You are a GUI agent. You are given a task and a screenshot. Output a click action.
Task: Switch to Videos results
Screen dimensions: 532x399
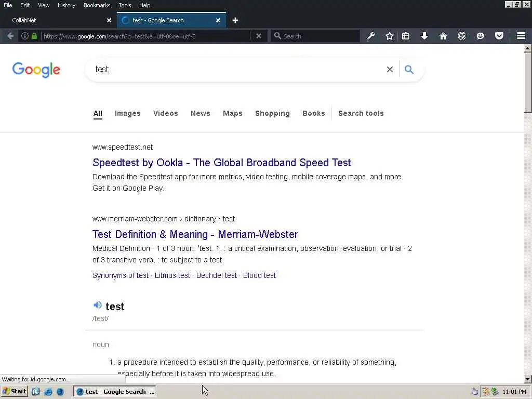pyautogui.click(x=166, y=113)
